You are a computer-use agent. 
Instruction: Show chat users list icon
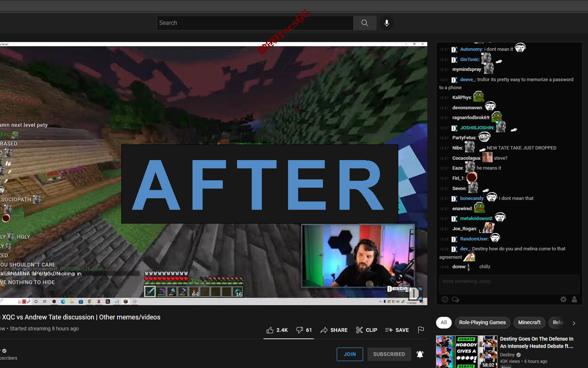(574, 299)
